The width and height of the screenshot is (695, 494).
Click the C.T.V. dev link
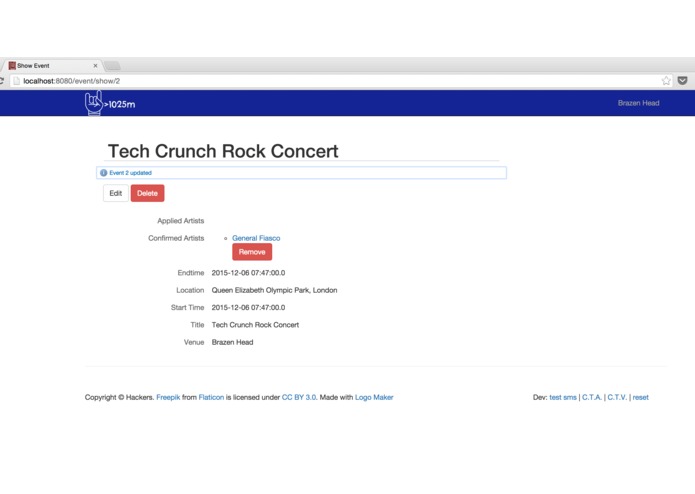click(617, 397)
